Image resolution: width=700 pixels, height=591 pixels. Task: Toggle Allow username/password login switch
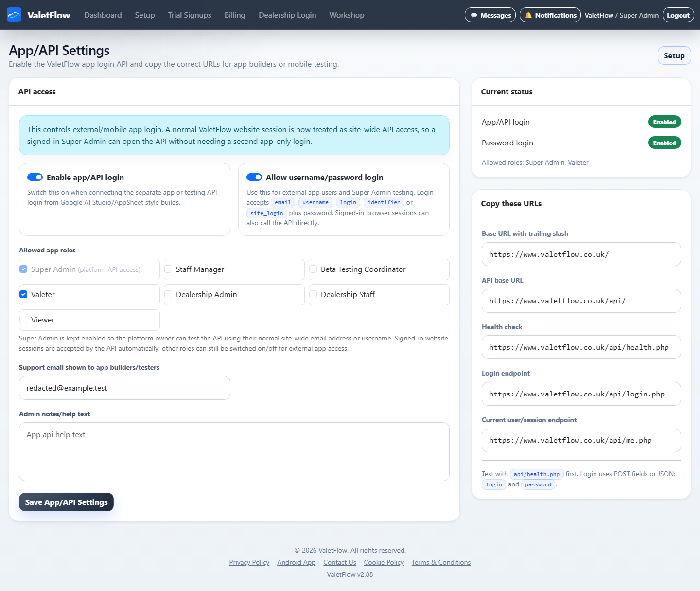254,177
